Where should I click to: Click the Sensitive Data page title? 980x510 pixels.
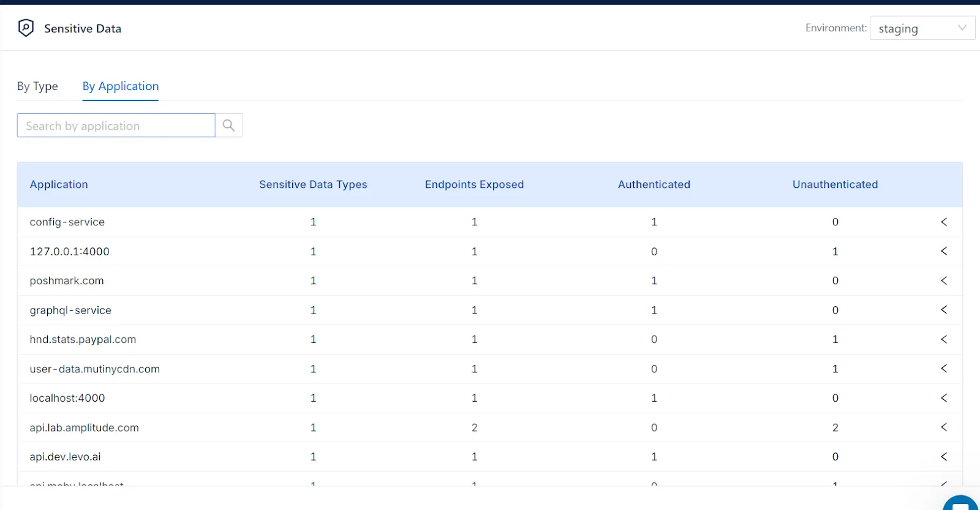[x=83, y=29]
